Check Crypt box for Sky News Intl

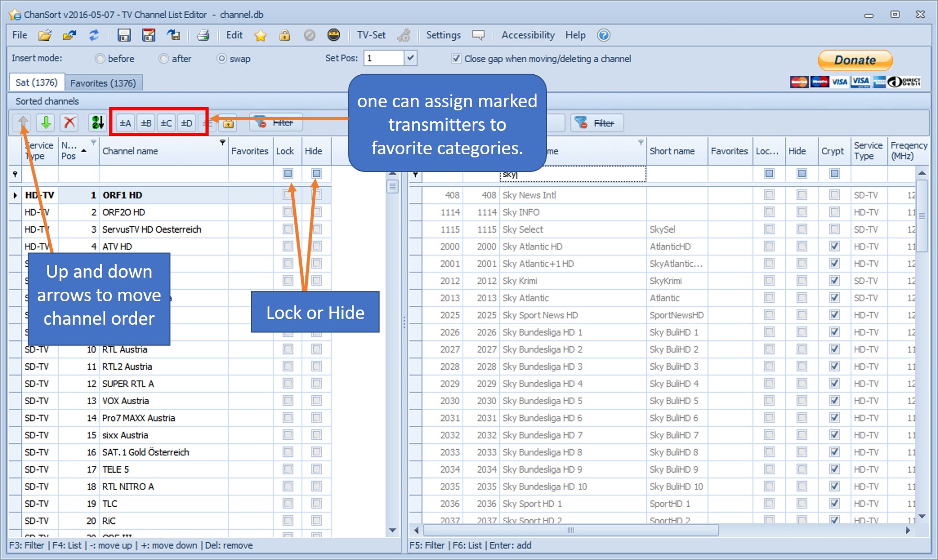pyautogui.click(x=834, y=195)
